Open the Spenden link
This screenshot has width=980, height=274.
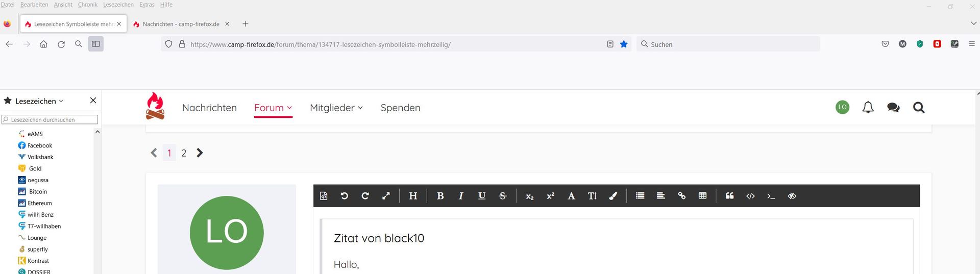[x=400, y=108]
